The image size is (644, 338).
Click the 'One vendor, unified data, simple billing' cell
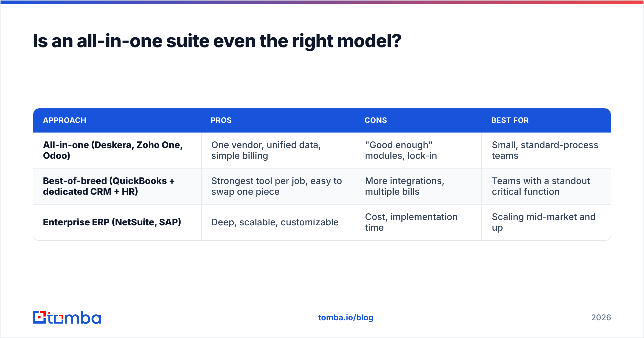pyautogui.click(x=278, y=150)
